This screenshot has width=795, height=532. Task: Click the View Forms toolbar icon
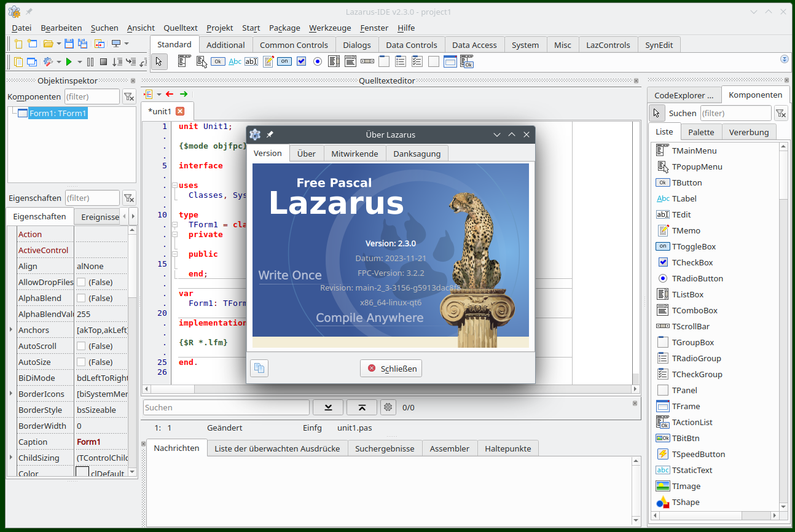tap(32, 62)
